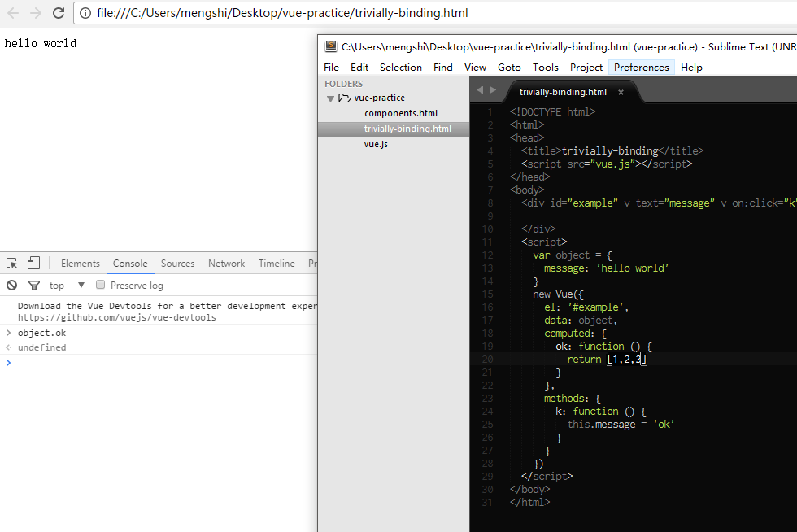Viewport: 797px width, 532px height.
Task: Switch to the Console tab in DevTools
Action: click(x=130, y=264)
